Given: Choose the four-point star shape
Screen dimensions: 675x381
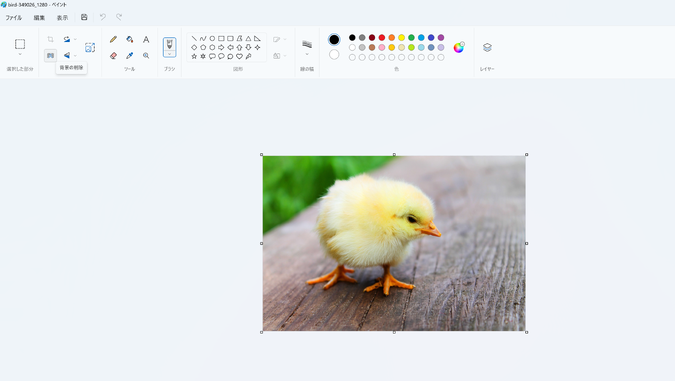Looking at the screenshot, I should point(257,47).
